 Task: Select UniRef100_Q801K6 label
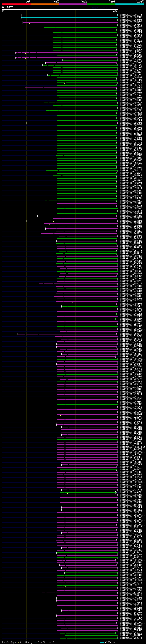(131, 628)
